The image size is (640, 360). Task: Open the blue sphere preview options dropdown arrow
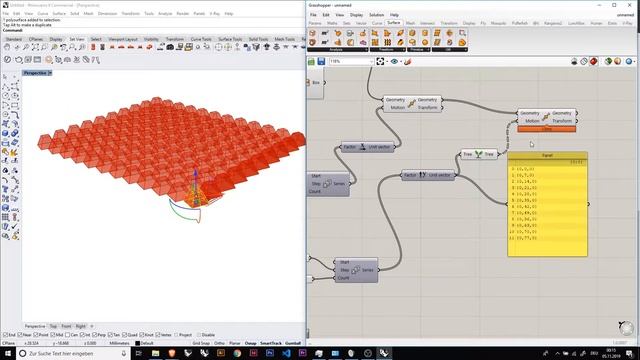(635, 62)
